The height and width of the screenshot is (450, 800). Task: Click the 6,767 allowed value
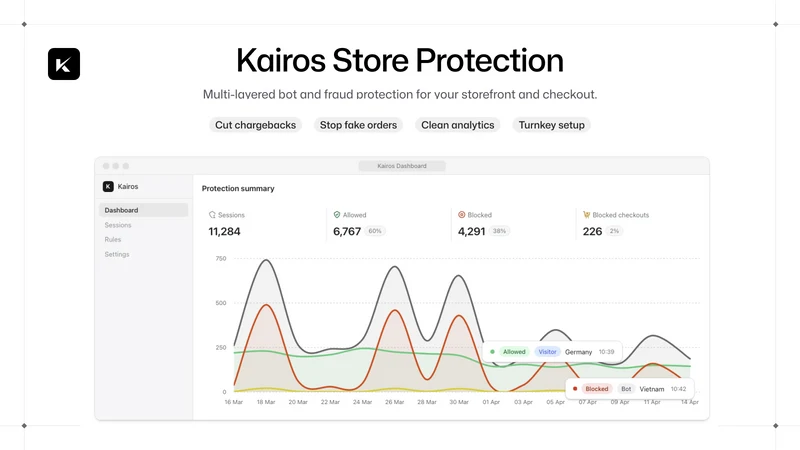pos(347,232)
